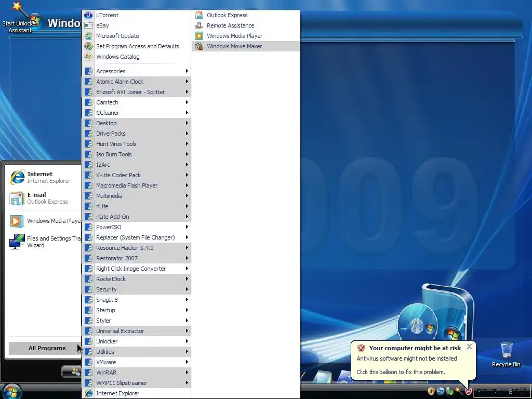Click the 'Your computer might be at risk' balloon
The image size is (532, 399).
click(413, 361)
